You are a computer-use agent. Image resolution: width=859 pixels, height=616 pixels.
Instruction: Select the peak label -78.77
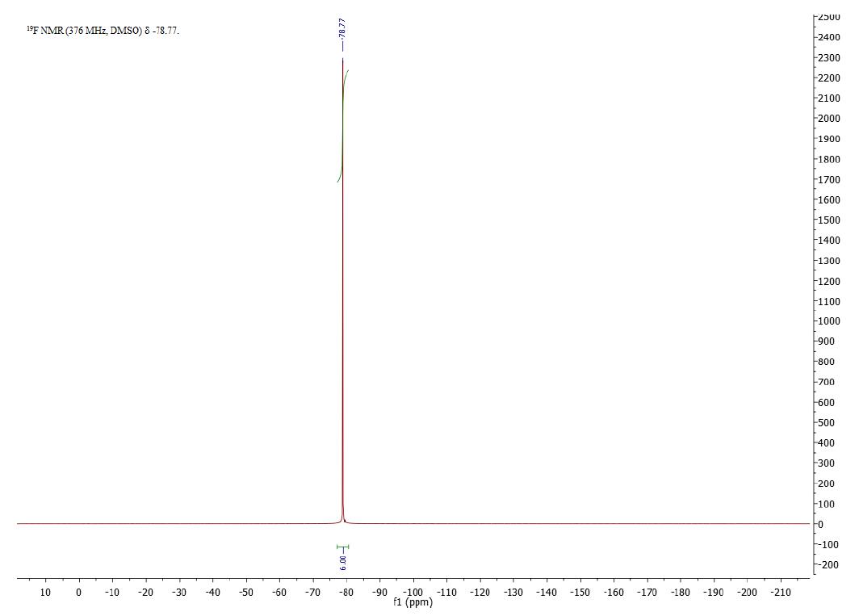click(x=341, y=29)
